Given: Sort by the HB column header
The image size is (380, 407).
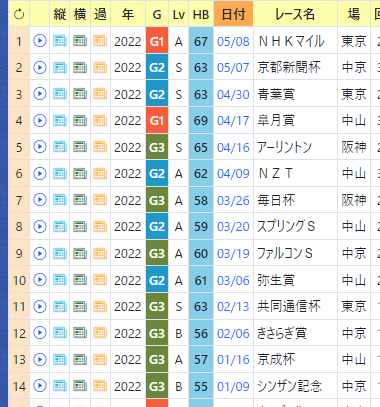Looking at the screenshot, I should click(x=201, y=14).
